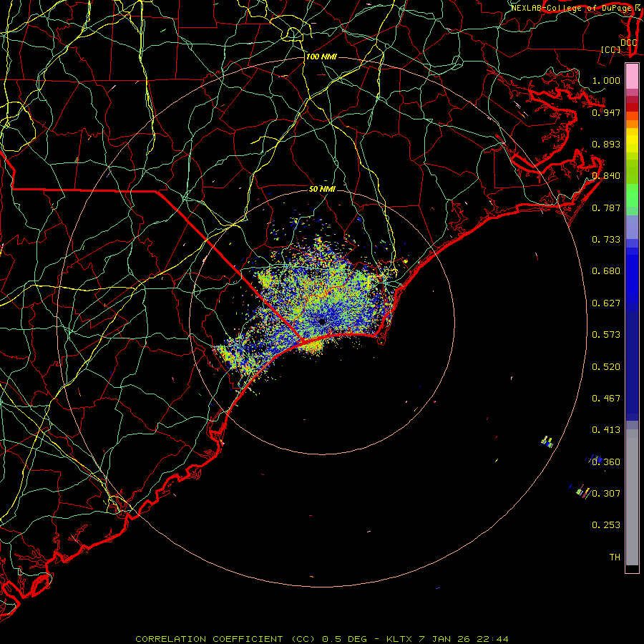Viewport: 644px width, 644px height.
Task: Pick the bright green segment of color scale
Action: [632, 195]
